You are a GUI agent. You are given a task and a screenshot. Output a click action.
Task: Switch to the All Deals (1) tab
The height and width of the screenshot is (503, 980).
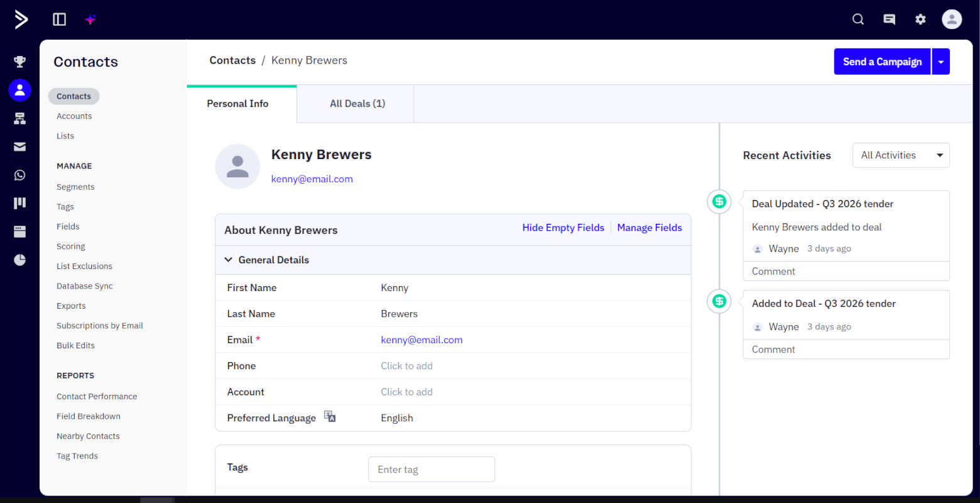(357, 104)
